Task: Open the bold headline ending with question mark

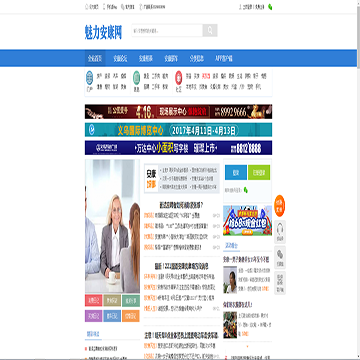Action: click(182, 205)
